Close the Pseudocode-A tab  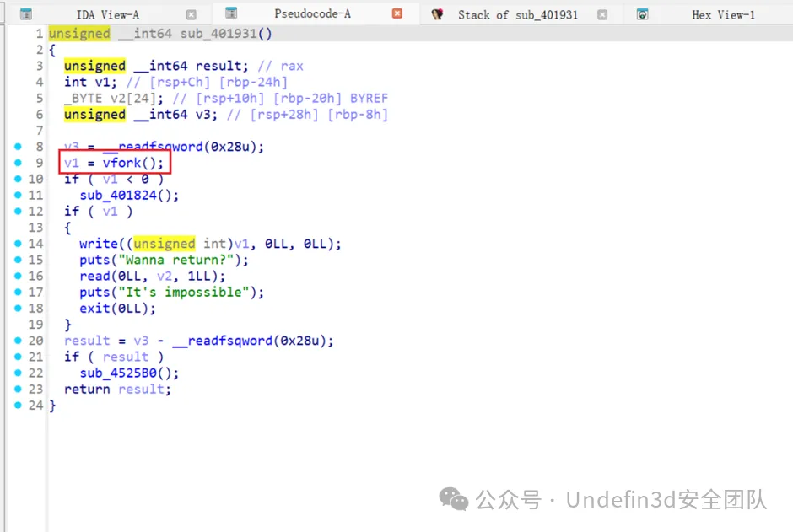[x=397, y=13]
